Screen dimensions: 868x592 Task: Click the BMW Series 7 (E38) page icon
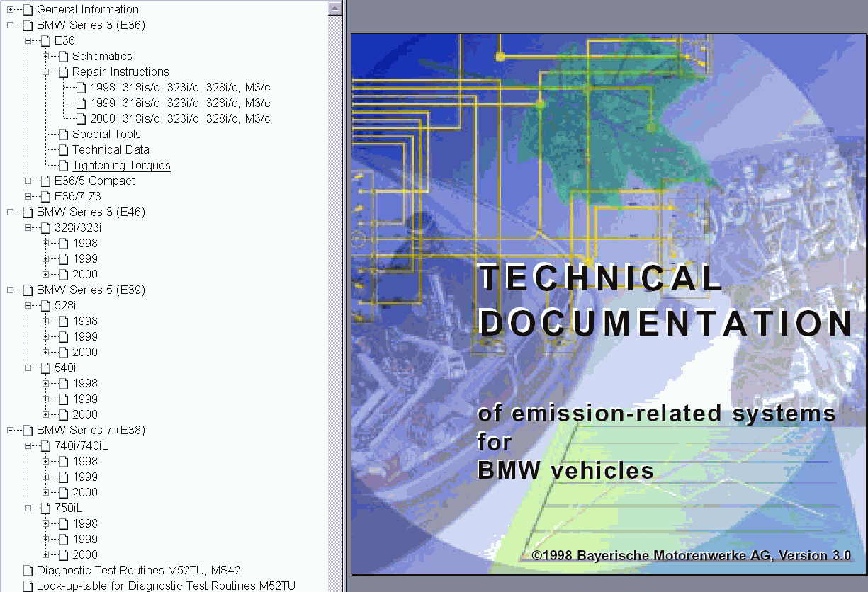click(x=28, y=431)
